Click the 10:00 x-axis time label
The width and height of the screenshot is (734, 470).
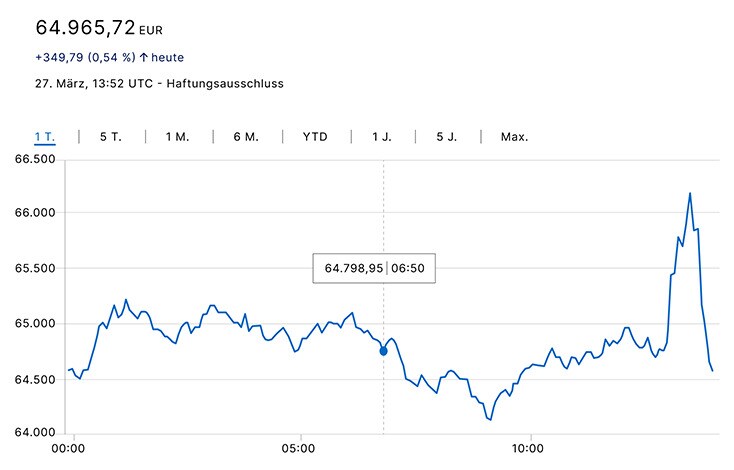pyautogui.click(x=528, y=449)
